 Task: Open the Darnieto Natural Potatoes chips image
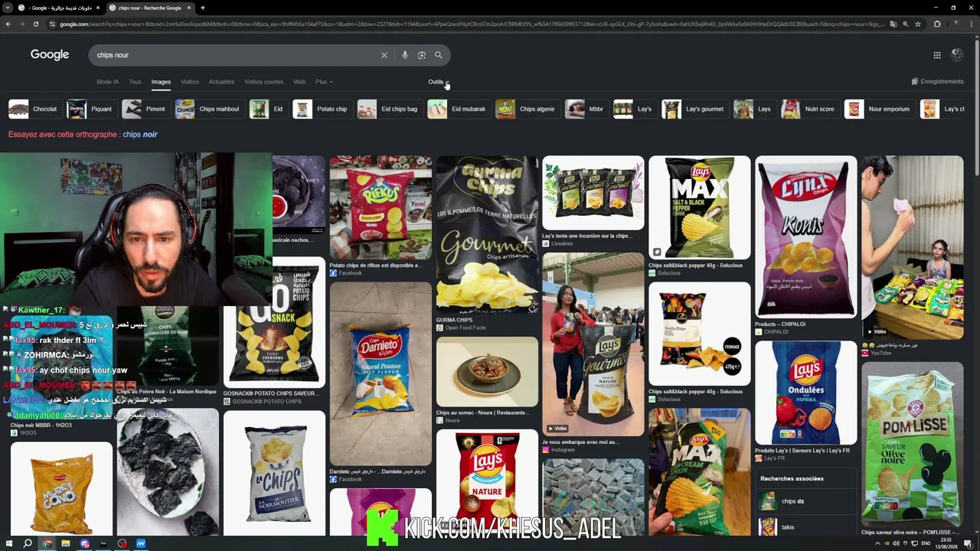(x=381, y=373)
